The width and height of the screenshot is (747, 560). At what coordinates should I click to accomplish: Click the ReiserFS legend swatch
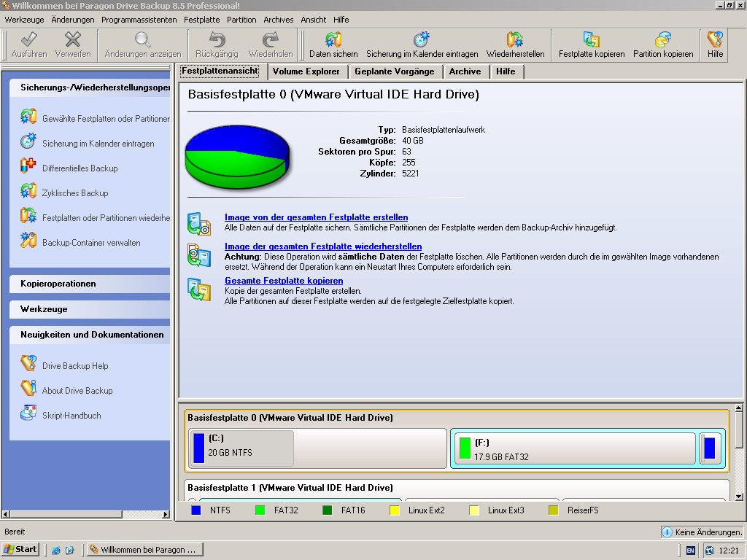553,510
